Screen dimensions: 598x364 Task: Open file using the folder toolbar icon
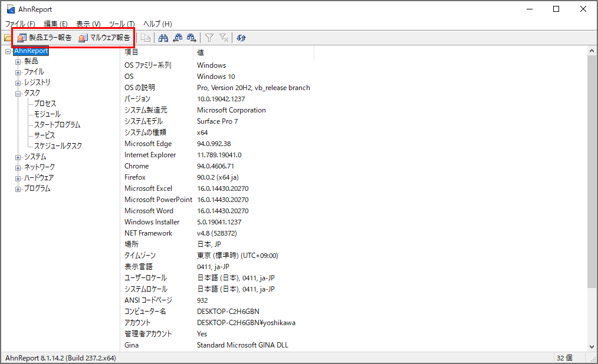point(8,38)
